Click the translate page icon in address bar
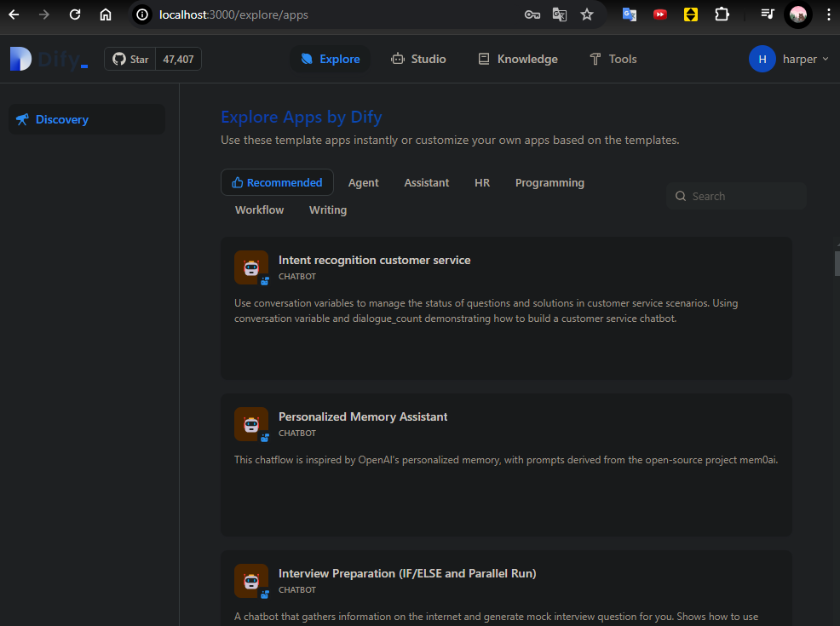The image size is (840, 626). point(560,14)
